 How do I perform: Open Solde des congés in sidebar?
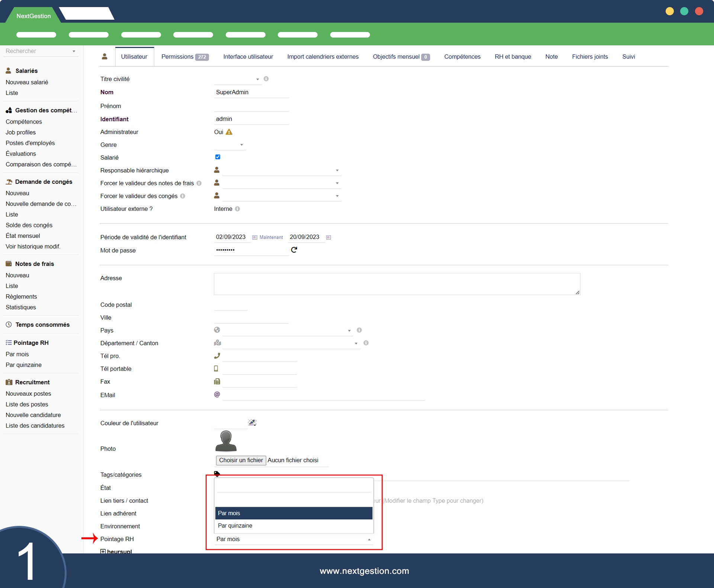[x=29, y=225]
